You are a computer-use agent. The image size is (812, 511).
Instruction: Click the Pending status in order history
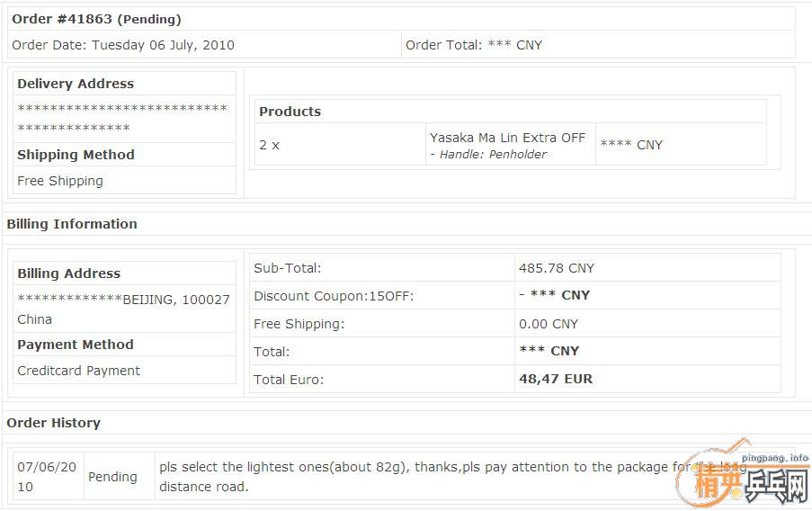(112, 477)
